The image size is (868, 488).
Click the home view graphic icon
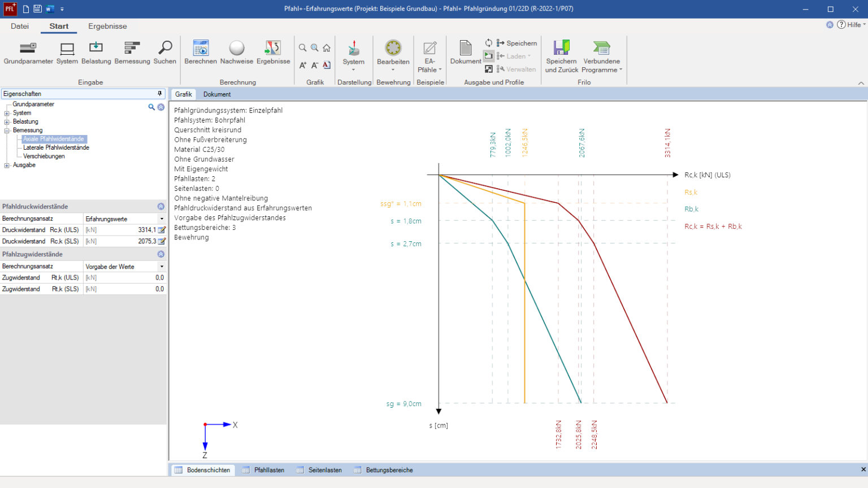[327, 48]
